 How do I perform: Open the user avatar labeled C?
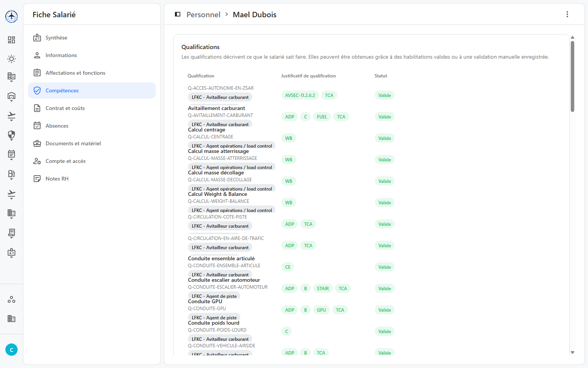click(x=11, y=350)
